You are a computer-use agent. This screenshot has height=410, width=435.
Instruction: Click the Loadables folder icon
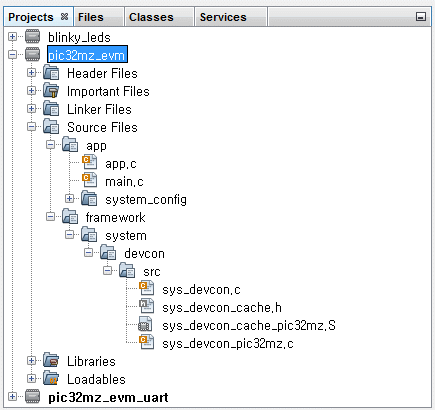coord(51,379)
